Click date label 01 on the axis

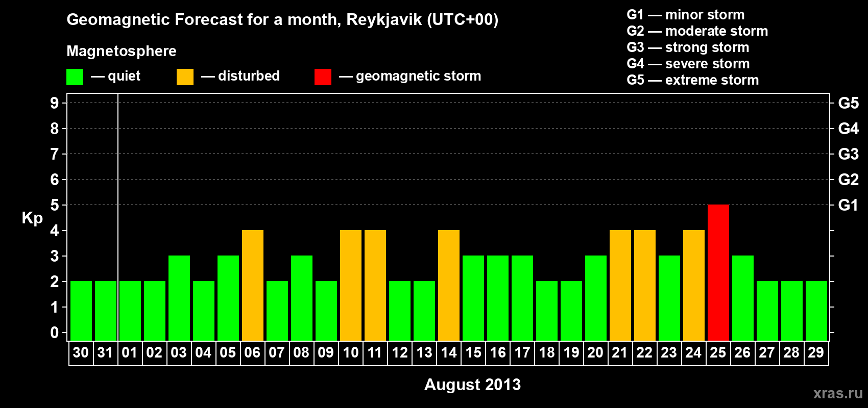[x=130, y=352]
